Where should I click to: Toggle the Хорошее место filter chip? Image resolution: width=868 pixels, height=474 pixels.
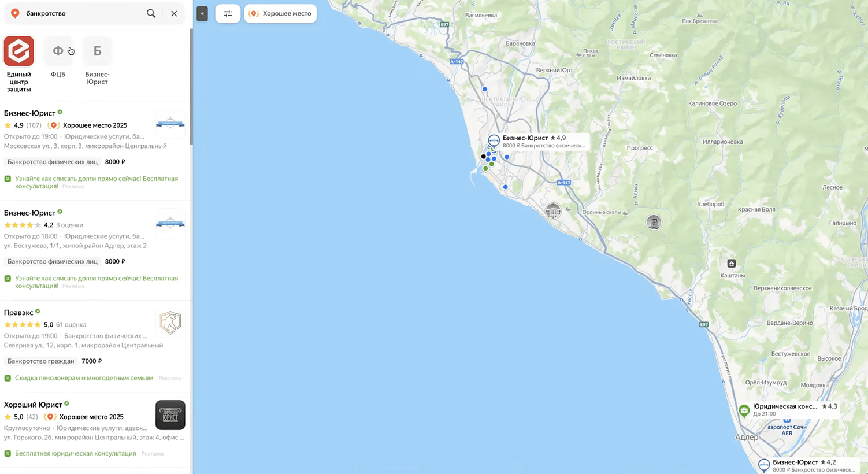[280, 14]
